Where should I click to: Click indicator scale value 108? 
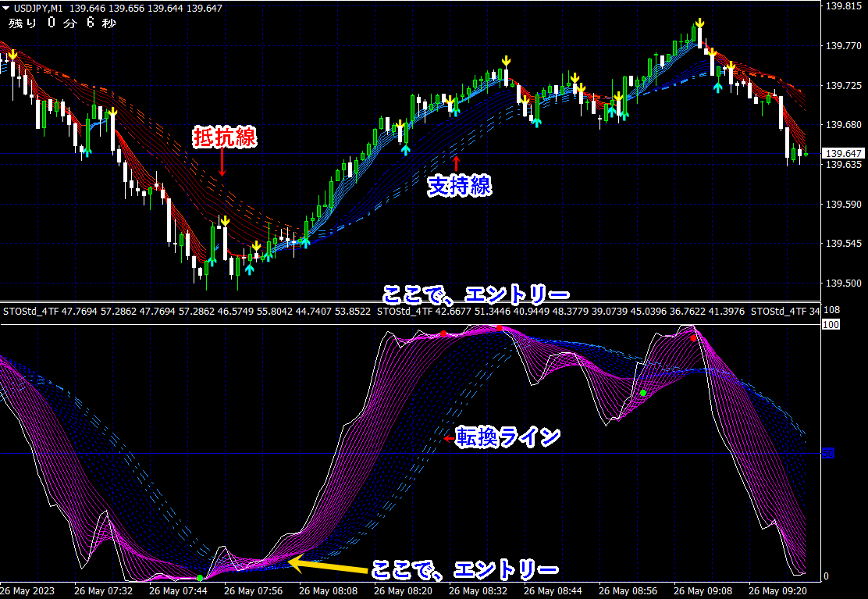pyautogui.click(x=832, y=310)
